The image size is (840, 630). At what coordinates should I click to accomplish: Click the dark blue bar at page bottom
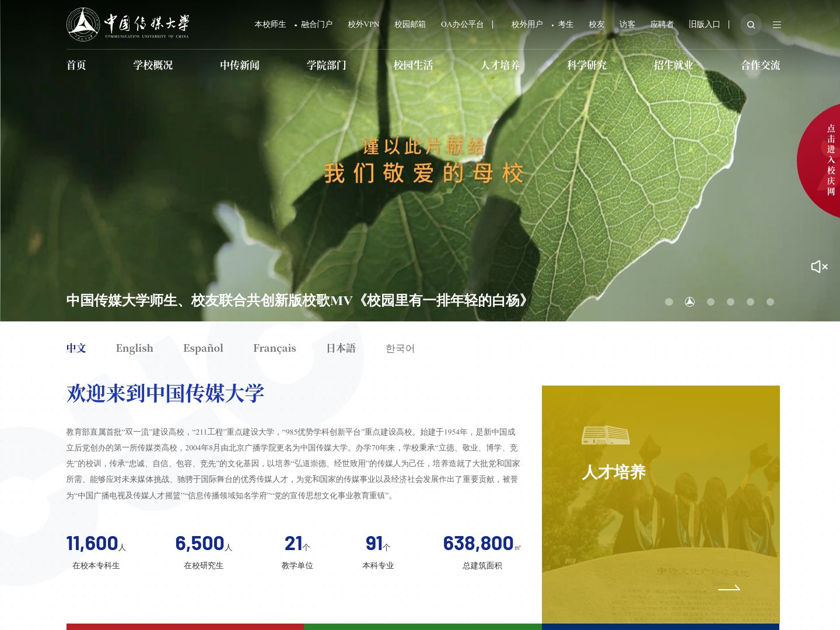[x=661, y=626]
